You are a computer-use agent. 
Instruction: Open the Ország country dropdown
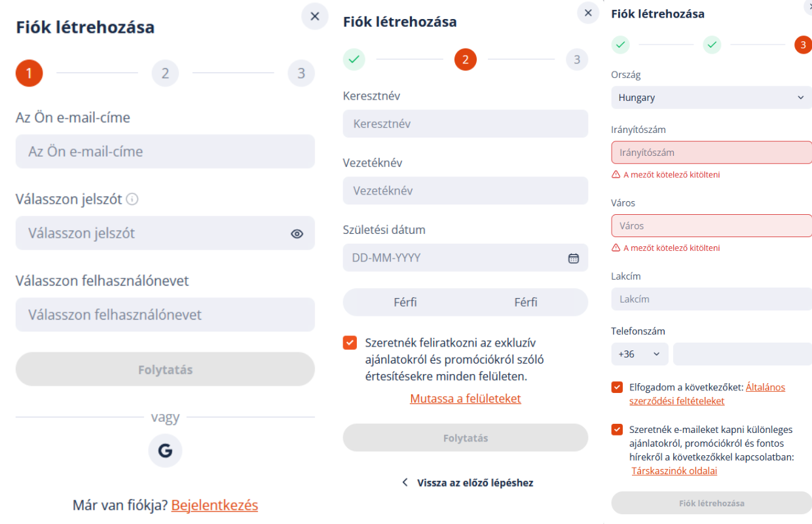(x=712, y=98)
